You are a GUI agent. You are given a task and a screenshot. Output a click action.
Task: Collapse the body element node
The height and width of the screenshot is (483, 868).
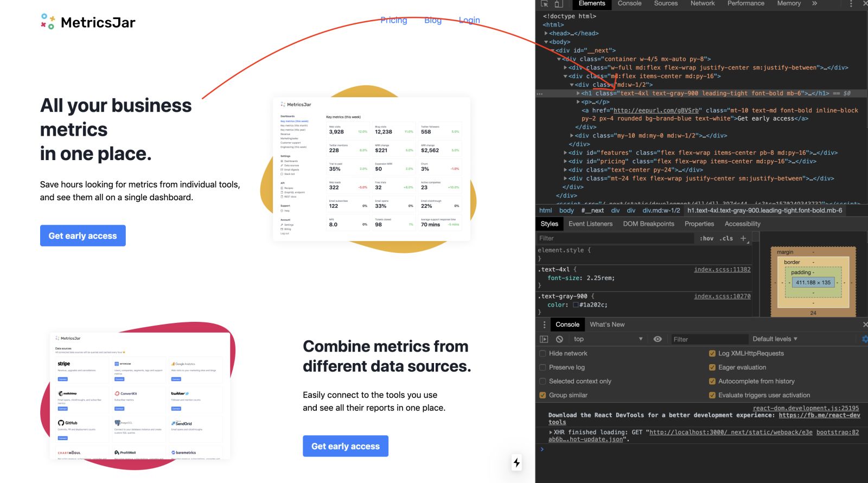(546, 42)
